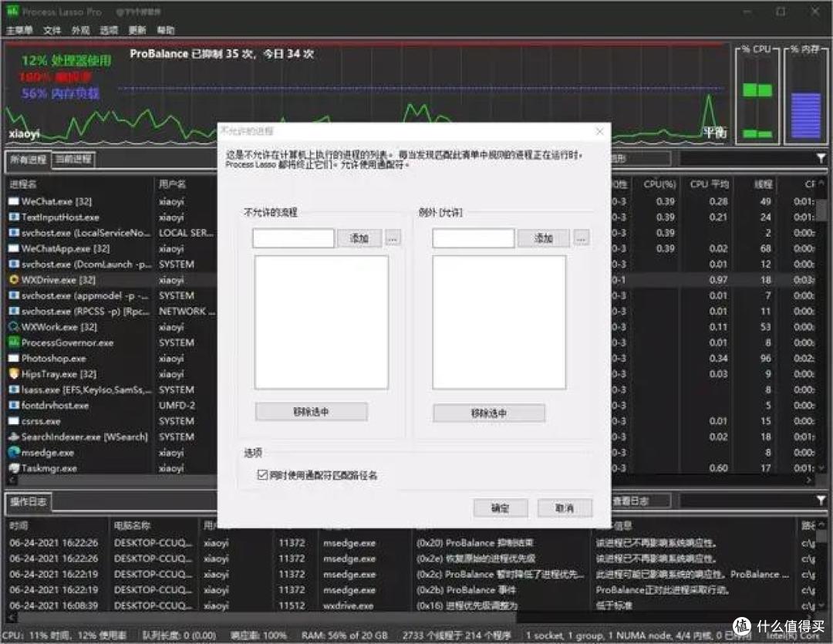
Task: Add process to exceptions list
Action: pos(544,238)
